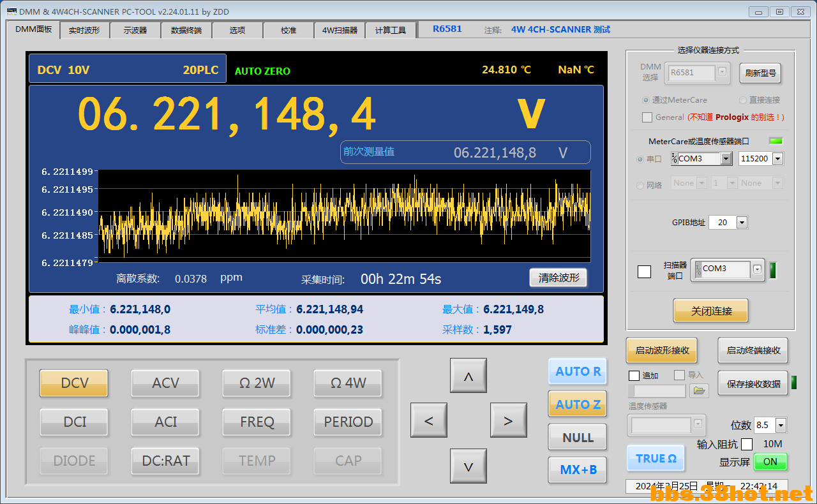Image resolution: width=817 pixels, height=504 pixels.
Task: Expand the 位数 8.5 digits dropdown
Action: (781, 426)
